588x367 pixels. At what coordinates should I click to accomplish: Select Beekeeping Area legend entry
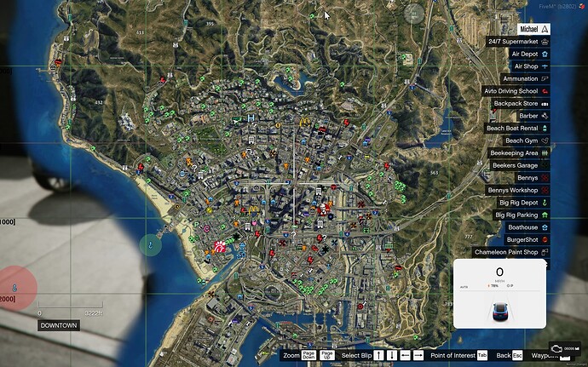pos(519,152)
